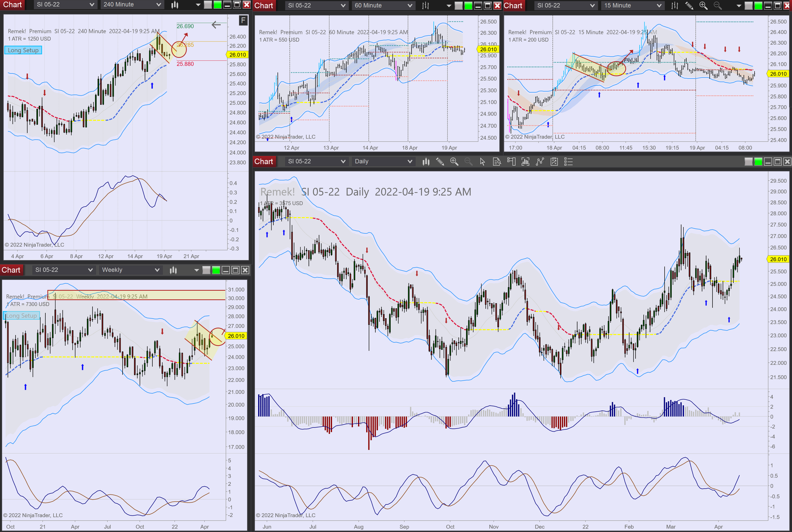
Task: Toggle green link square on 240 Minute chart
Action: click(x=218, y=4)
